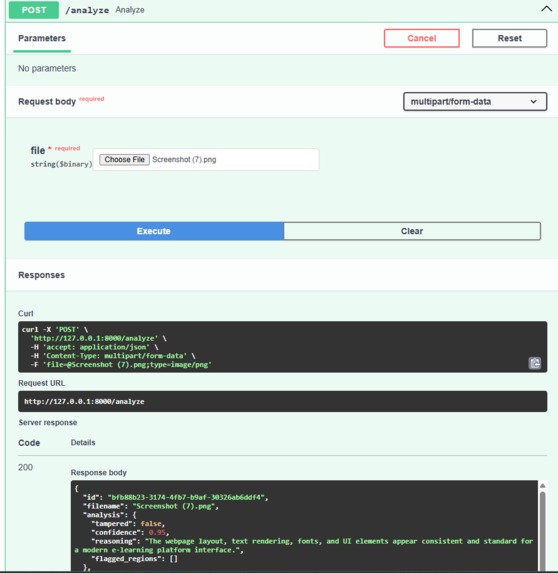Click the Responses section heading
This screenshot has height=573, width=558.
(x=41, y=275)
